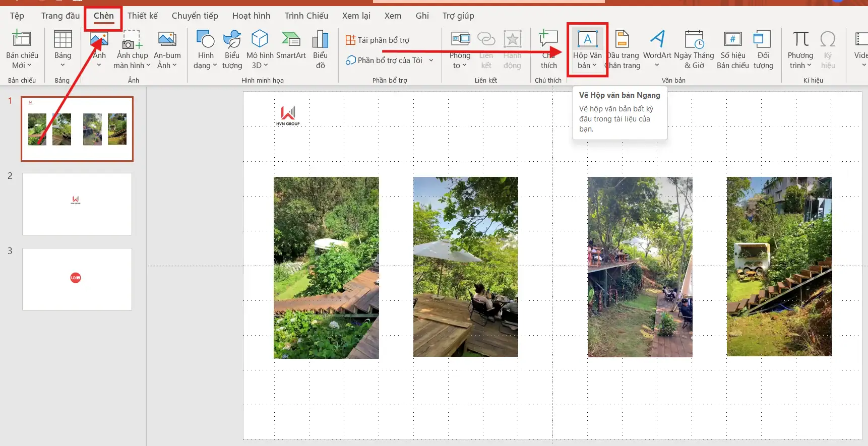Viewport: 868px width, 446px height.
Task: Switch to the Chuyển tiếp tab
Action: point(195,16)
